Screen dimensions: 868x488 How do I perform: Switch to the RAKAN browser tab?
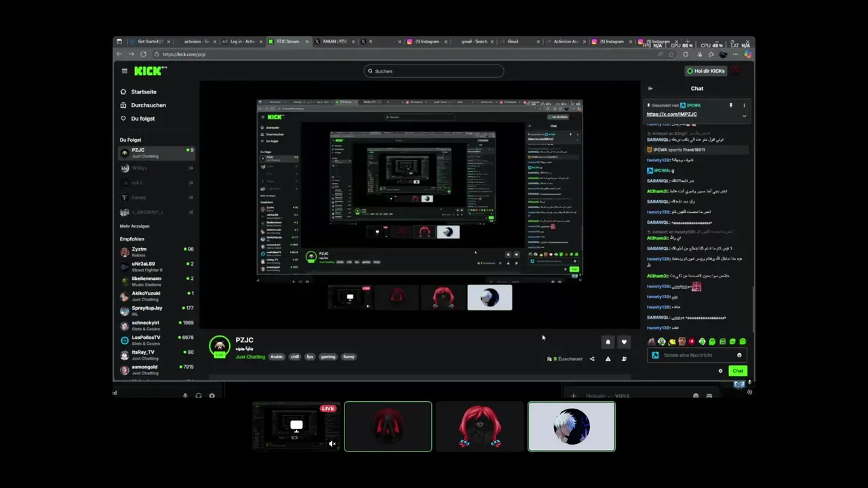[x=335, y=41]
